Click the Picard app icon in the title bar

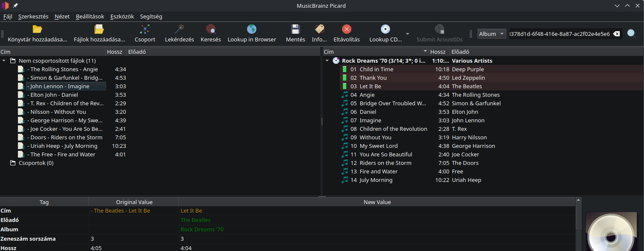[5, 6]
